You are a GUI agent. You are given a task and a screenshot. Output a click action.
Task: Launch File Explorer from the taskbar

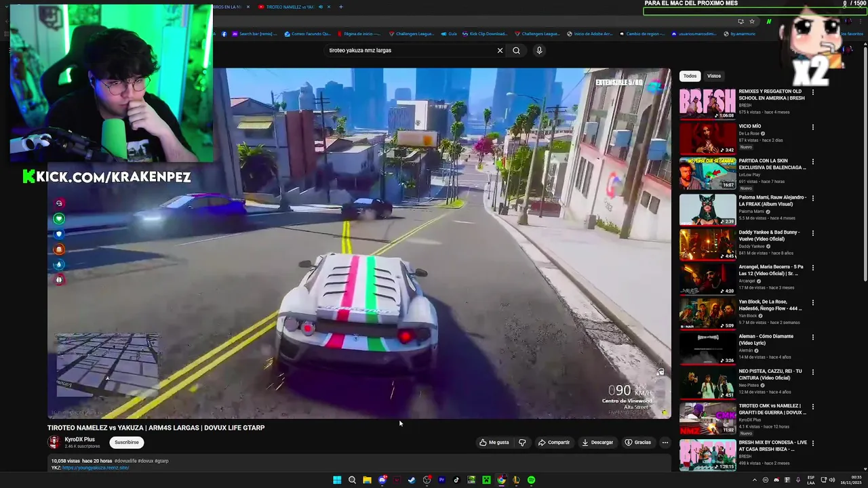(x=367, y=480)
